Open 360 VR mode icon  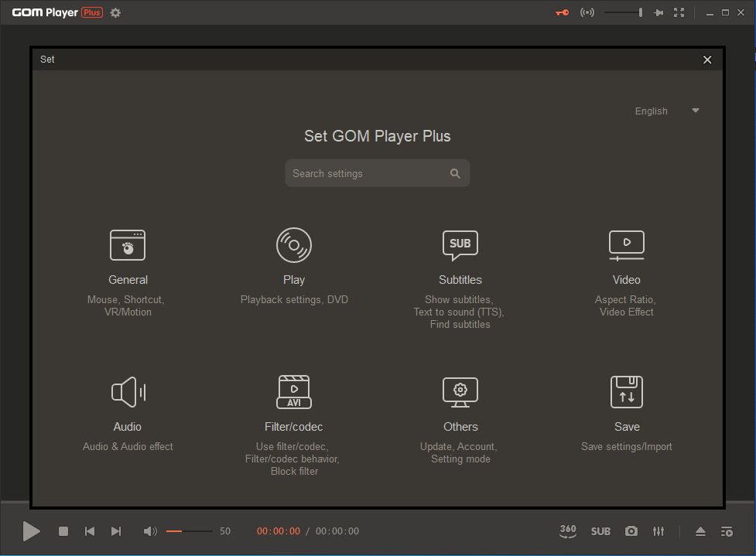click(x=568, y=531)
